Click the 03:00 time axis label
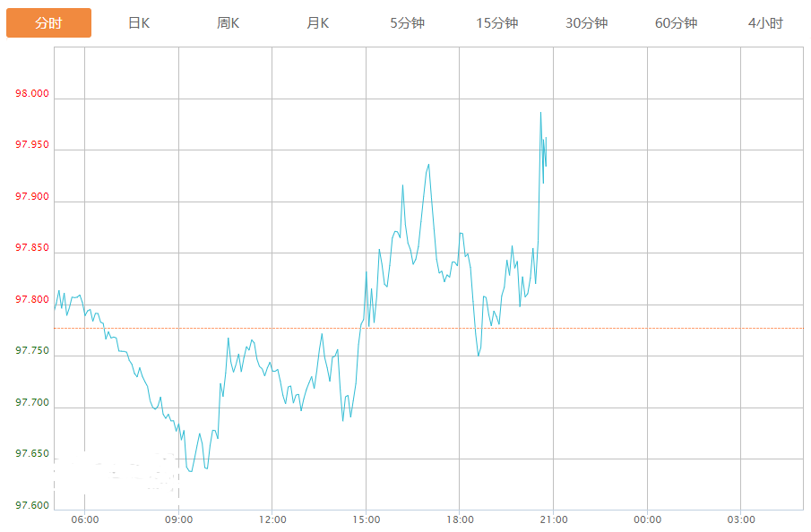The image size is (811, 532). (x=741, y=519)
